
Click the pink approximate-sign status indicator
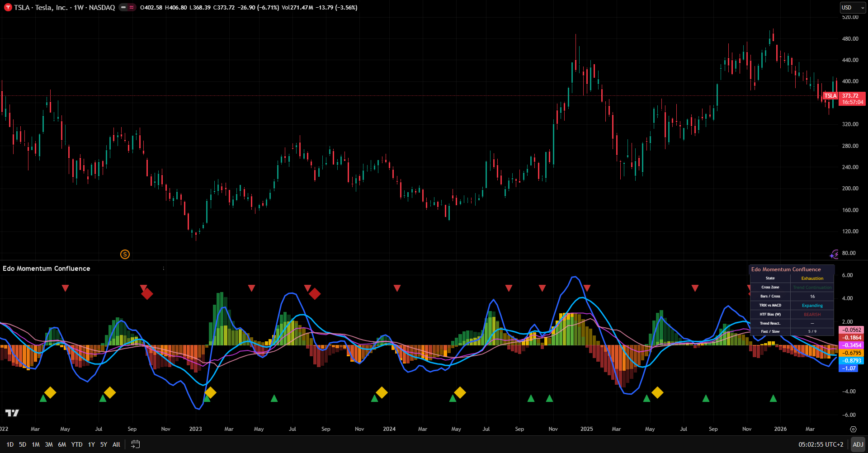[x=132, y=7]
